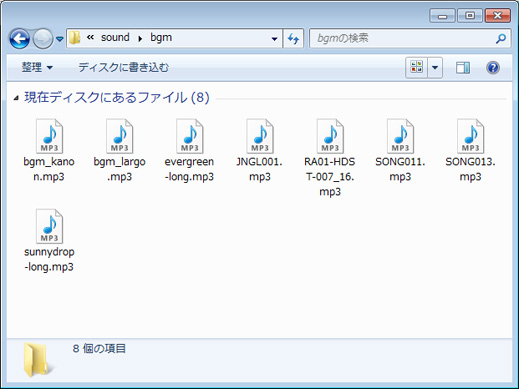This screenshot has width=519, height=389.
Task: Click ディスクに書き込む button
Action: pos(123,68)
